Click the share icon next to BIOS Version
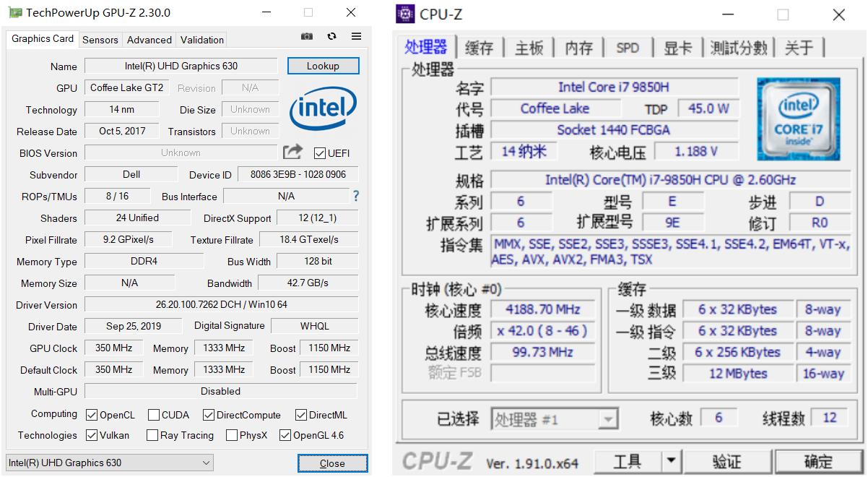868x477 pixels. 292,151
